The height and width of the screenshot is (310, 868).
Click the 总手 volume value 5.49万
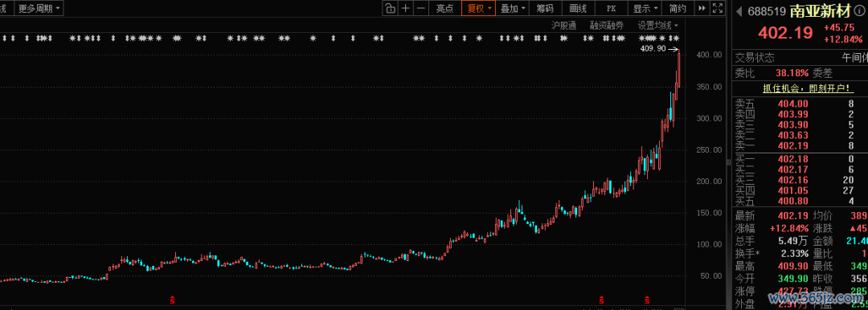792,242
